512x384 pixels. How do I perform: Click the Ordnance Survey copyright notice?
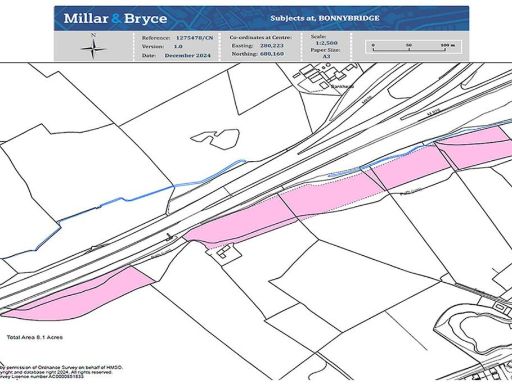(62, 372)
